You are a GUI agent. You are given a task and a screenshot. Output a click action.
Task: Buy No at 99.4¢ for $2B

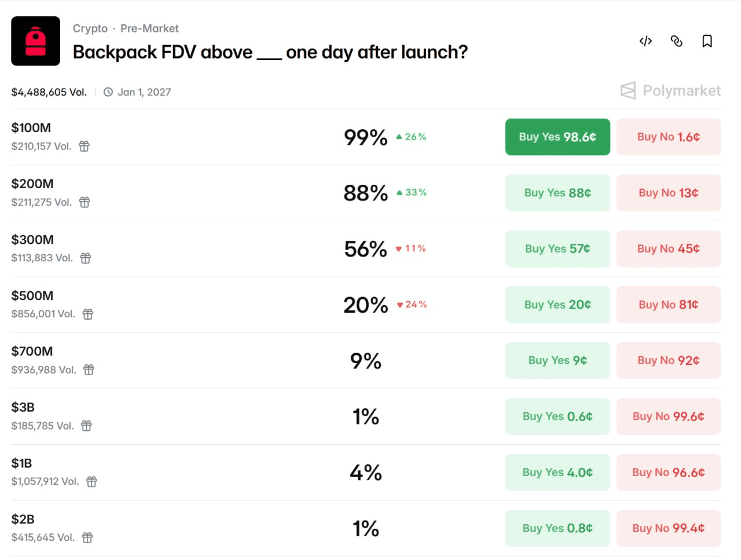pyautogui.click(x=668, y=528)
